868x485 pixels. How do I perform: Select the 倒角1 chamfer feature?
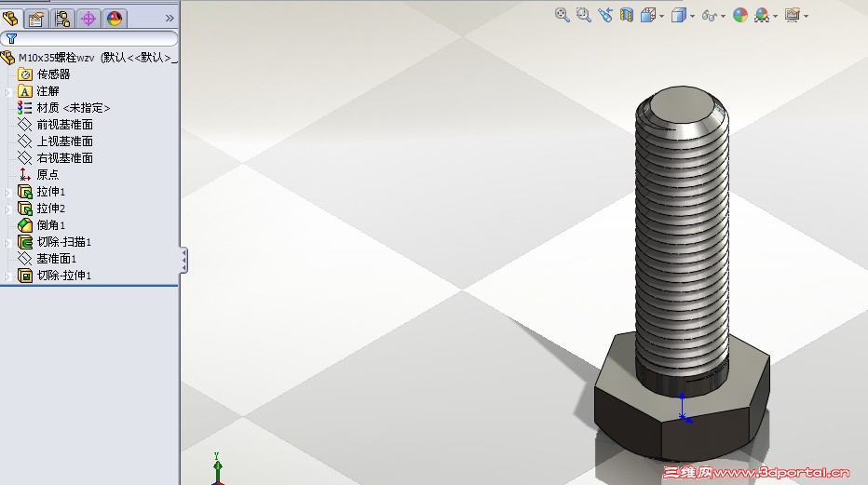[x=51, y=225]
